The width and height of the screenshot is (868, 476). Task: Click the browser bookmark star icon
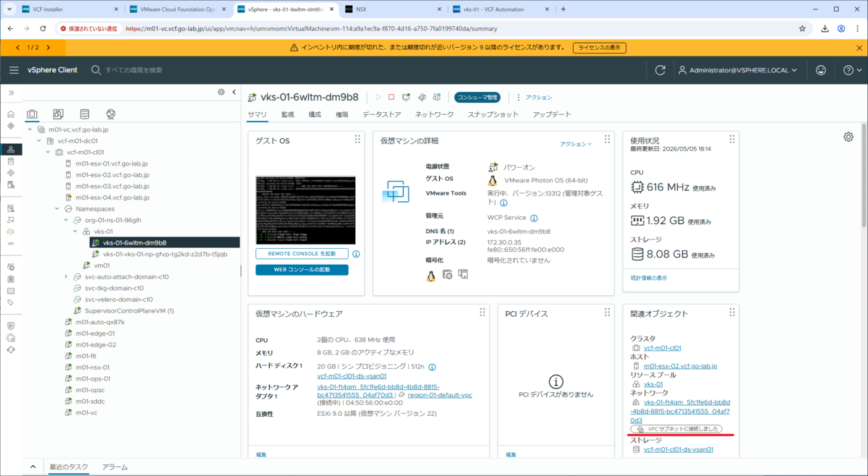802,28
